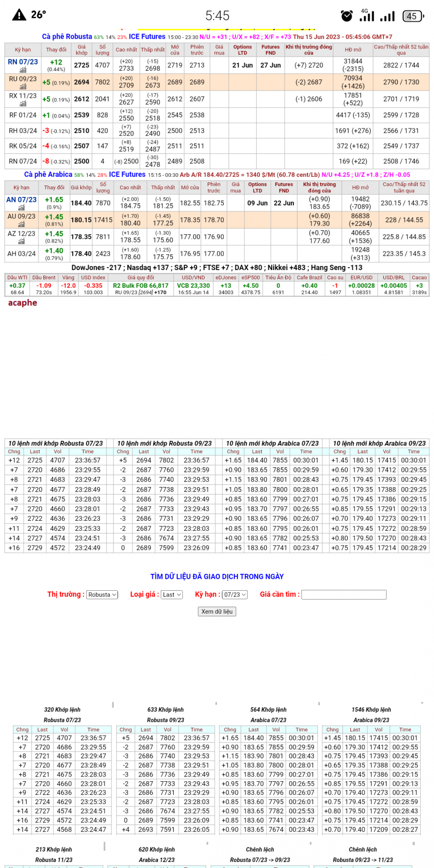Open chart icon under AN 07/23
This screenshot has width=434, height=868.
point(21,207)
